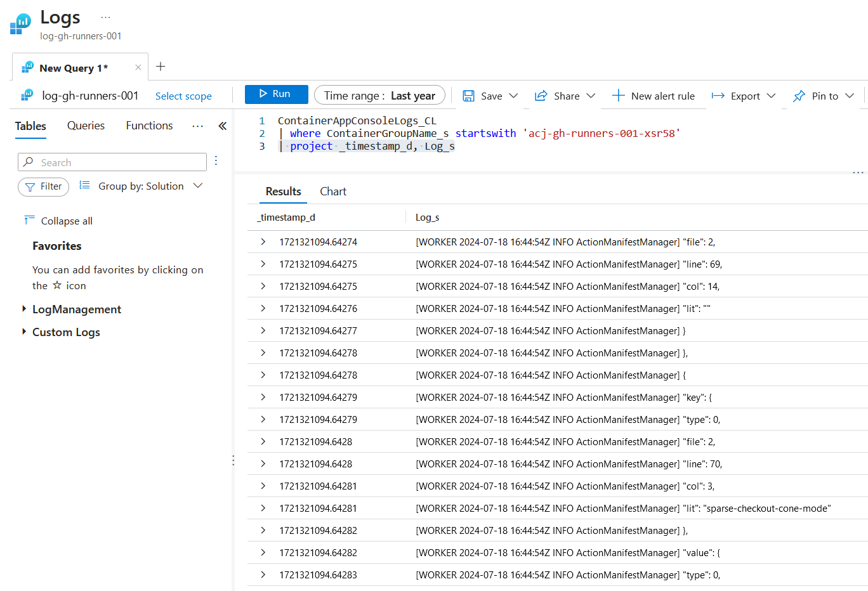Focus the tables Search field

coord(112,162)
